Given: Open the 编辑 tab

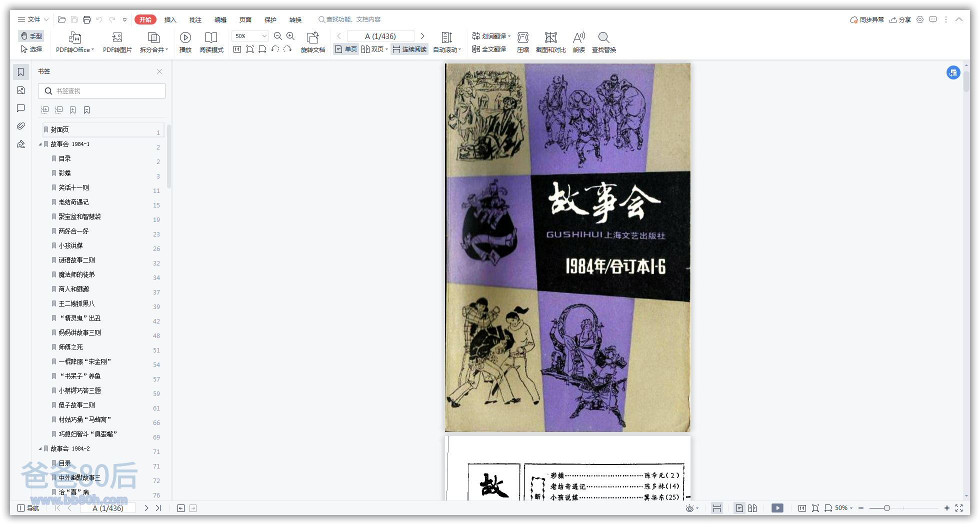Looking at the screenshot, I should 220,19.
